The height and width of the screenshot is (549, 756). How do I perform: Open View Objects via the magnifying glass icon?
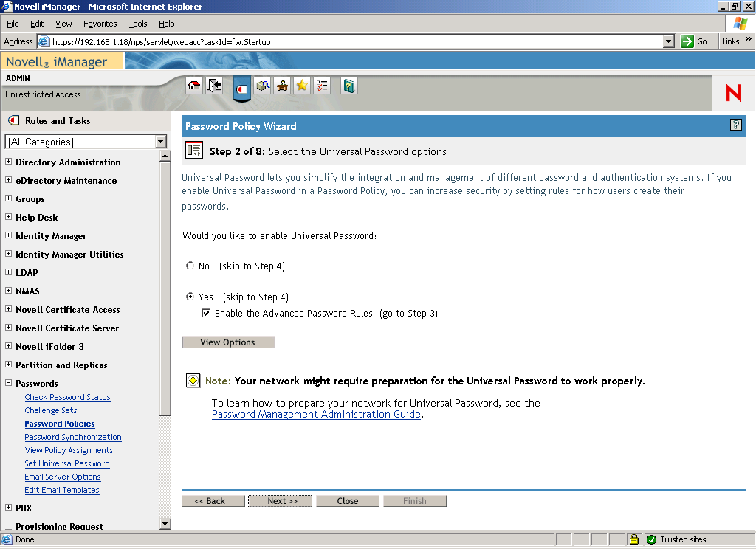[x=263, y=86]
